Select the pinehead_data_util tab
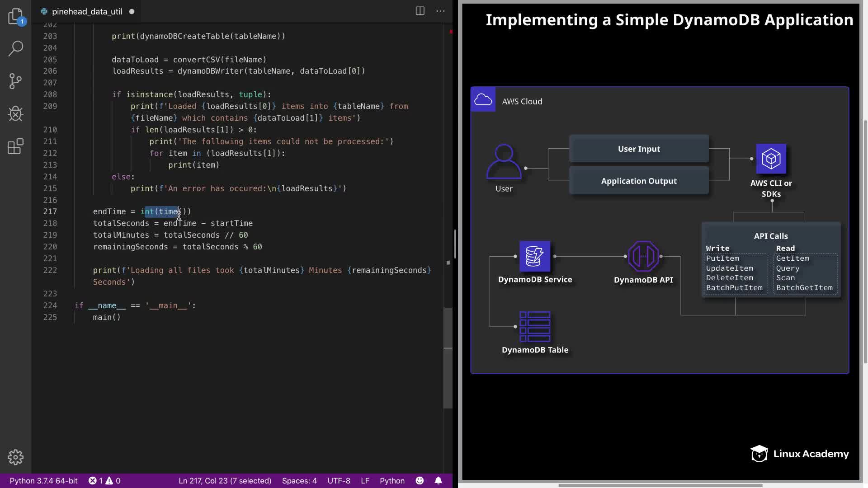This screenshot has width=868, height=488. point(87,11)
